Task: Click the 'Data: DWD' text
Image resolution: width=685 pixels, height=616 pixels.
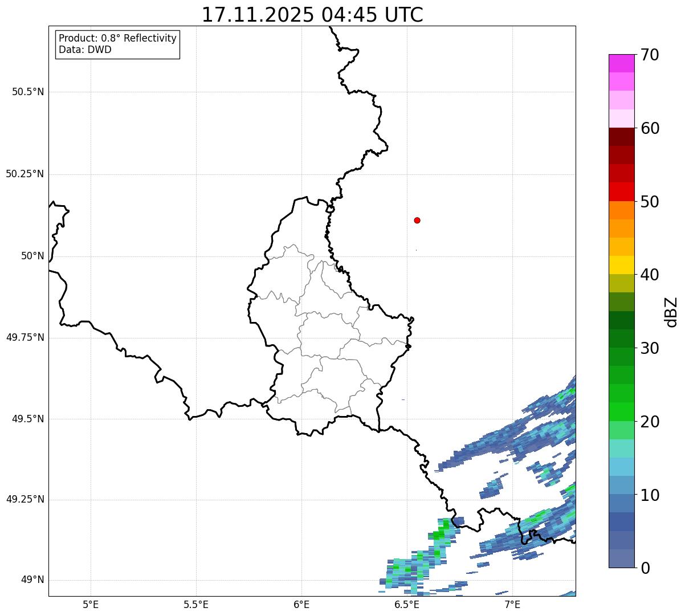Action: (x=85, y=50)
